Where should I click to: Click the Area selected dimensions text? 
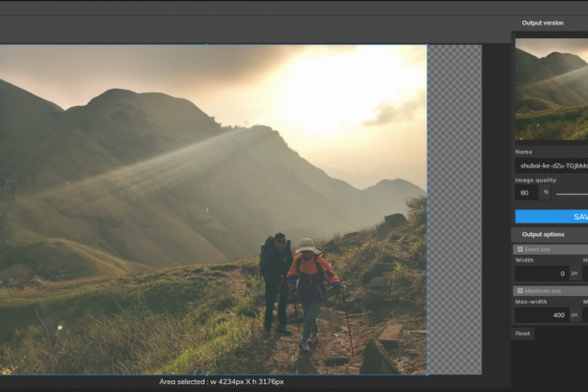221,382
